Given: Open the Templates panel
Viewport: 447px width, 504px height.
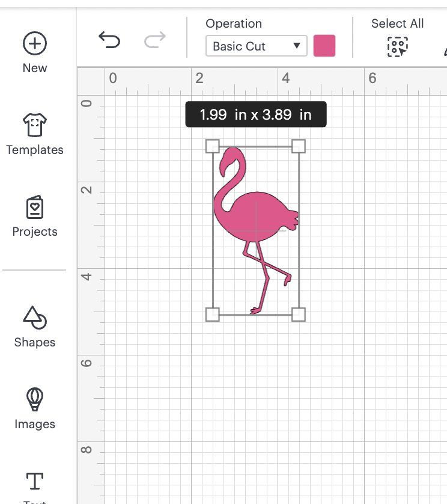Looking at the screenshot, I should pyautogui.click(x=35, y=134).
